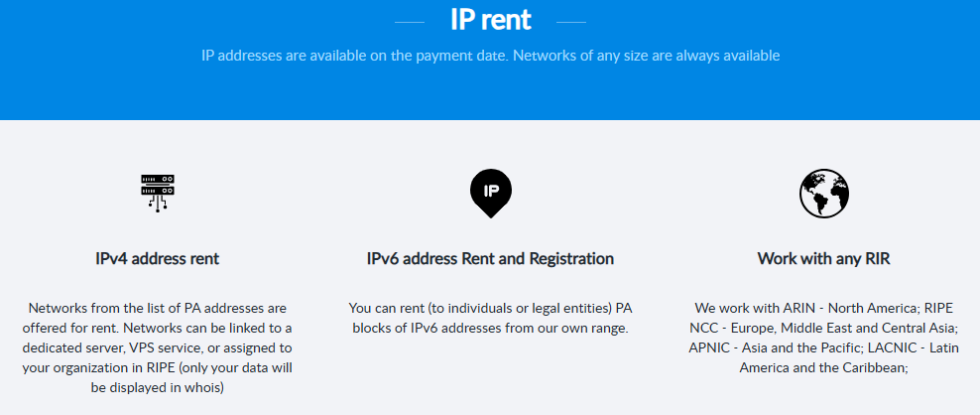The width and height of the screenshot is (980, 415).
Task: Click the paragraph starting 'We work with ARIN'
Action: tap(823, 337)
